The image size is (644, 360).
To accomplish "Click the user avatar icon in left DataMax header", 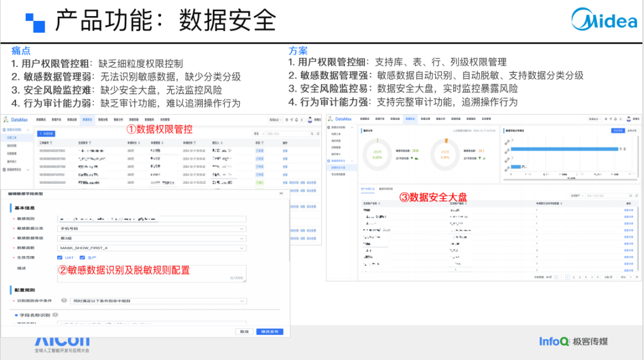I will pyautogui.click(x=310, y=120).
